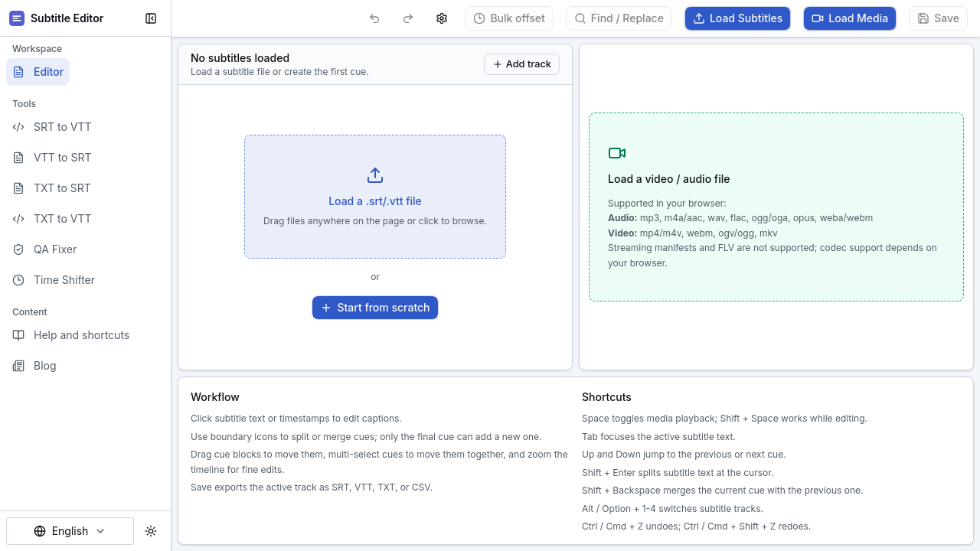The image size is (980, 551).
Task: Click 'Save exports the active track' line
Action: coord(312,487)
